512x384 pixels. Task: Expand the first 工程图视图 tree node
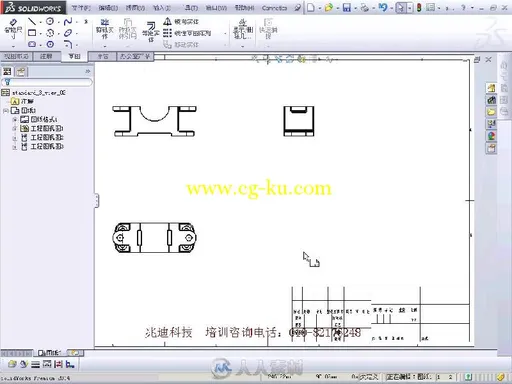point(15,128)
